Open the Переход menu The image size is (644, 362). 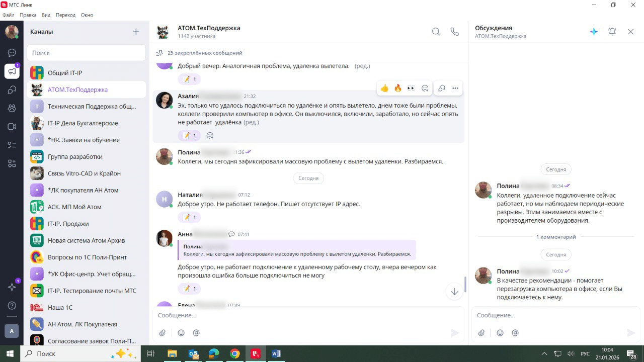click(65, 15)
